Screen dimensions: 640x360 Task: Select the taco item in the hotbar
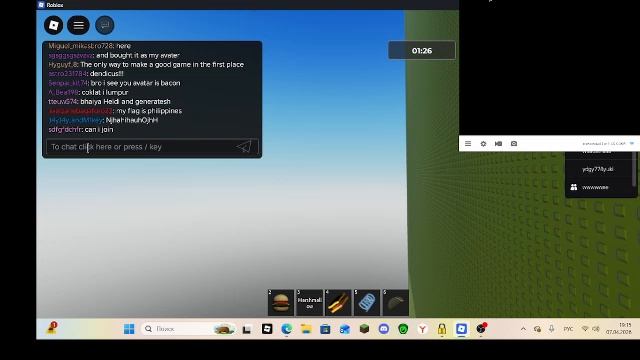click(x=395, y=302)
